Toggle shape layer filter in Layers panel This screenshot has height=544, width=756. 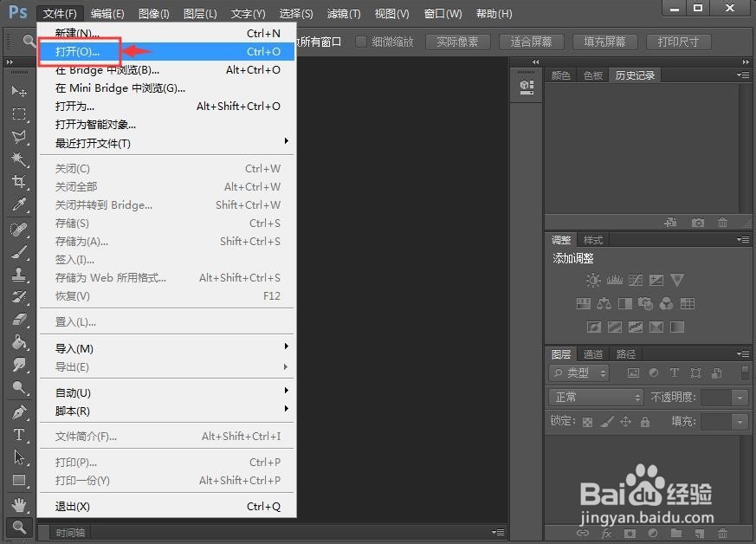(x=695, y=372)
